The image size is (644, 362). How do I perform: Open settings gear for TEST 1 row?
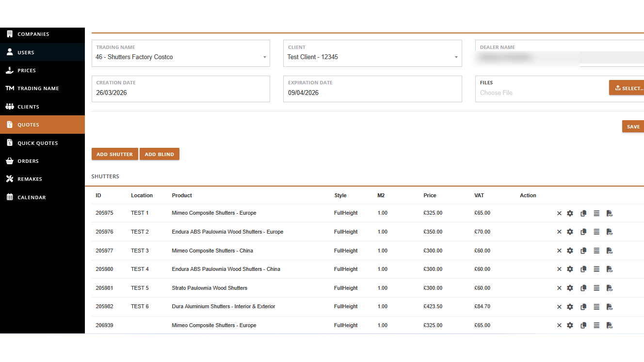(x=570, y=213)
